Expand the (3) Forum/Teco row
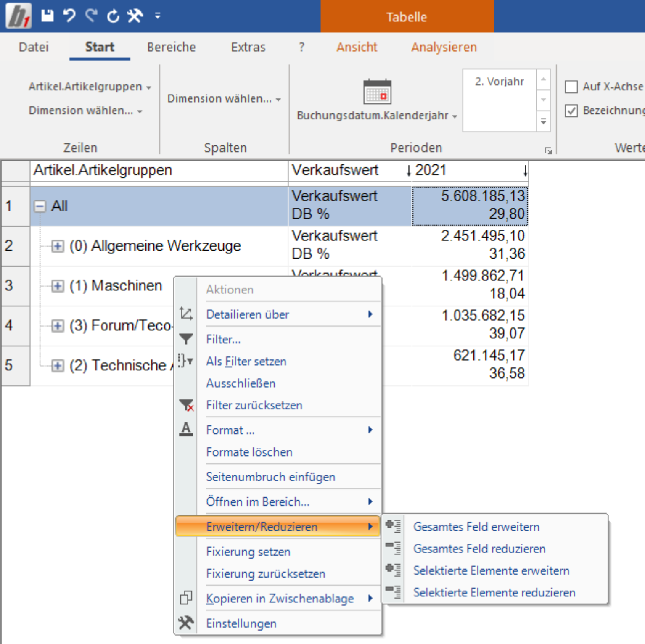This screenshot has width=645, height=644. 58,326
